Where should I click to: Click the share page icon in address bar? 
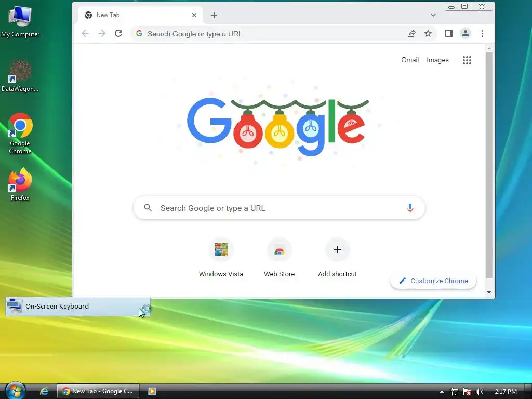click(x=411, y=33)
